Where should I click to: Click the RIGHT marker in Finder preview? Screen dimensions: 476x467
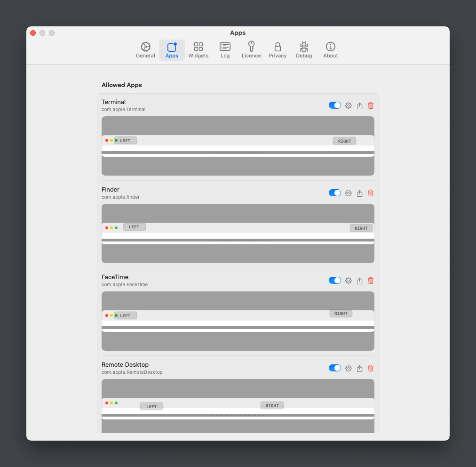pyautogui.click(x=361, y=228)
